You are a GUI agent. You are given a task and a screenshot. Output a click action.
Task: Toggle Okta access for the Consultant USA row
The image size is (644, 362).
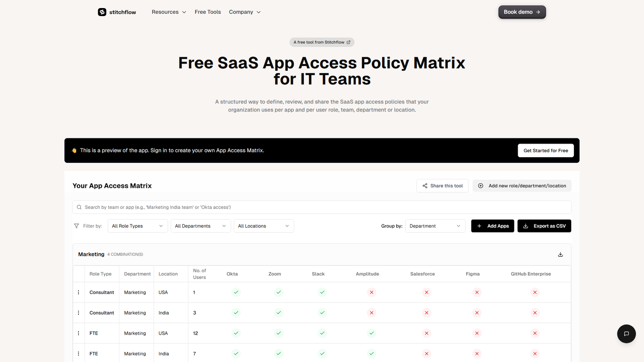[236, 292]
